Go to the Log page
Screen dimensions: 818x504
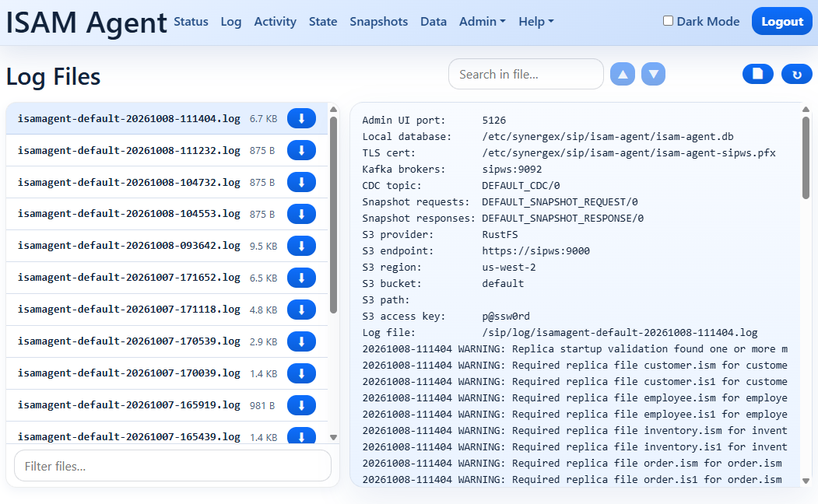tap(230, 21)
